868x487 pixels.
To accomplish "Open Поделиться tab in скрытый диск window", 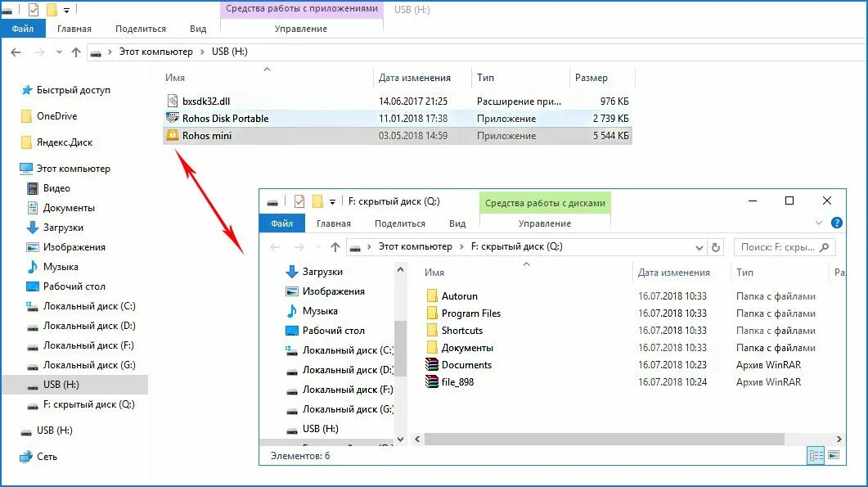I will pos(400,223).
